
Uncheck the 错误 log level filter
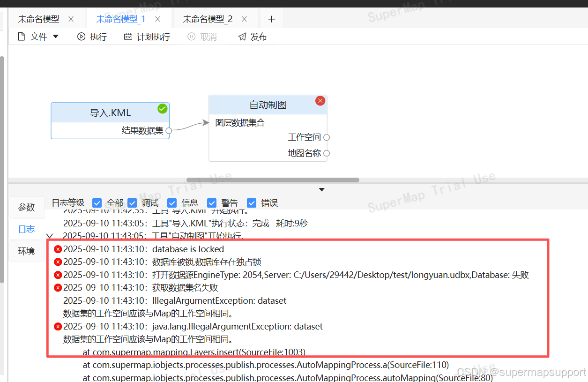click(x=252, y=202)
